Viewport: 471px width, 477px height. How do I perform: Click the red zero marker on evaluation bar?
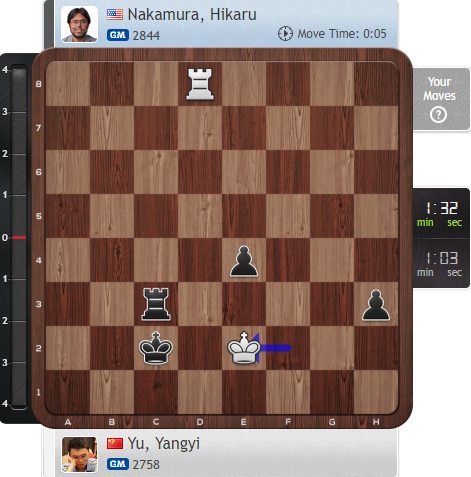click(19, 237)
